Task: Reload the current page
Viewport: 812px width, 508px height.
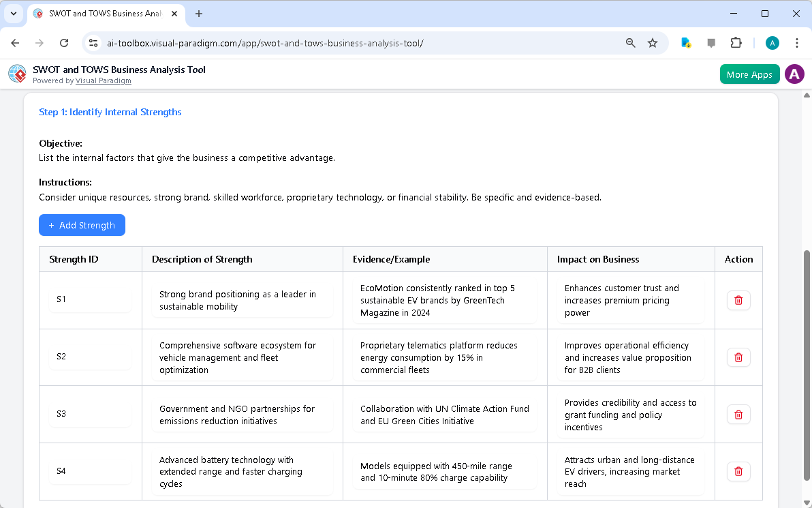Action: pos(64,42)
